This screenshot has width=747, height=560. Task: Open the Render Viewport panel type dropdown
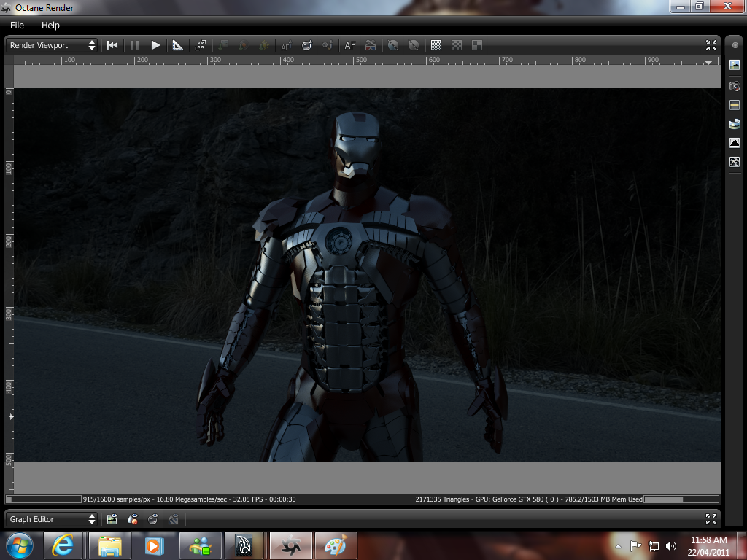coord(52,45)
